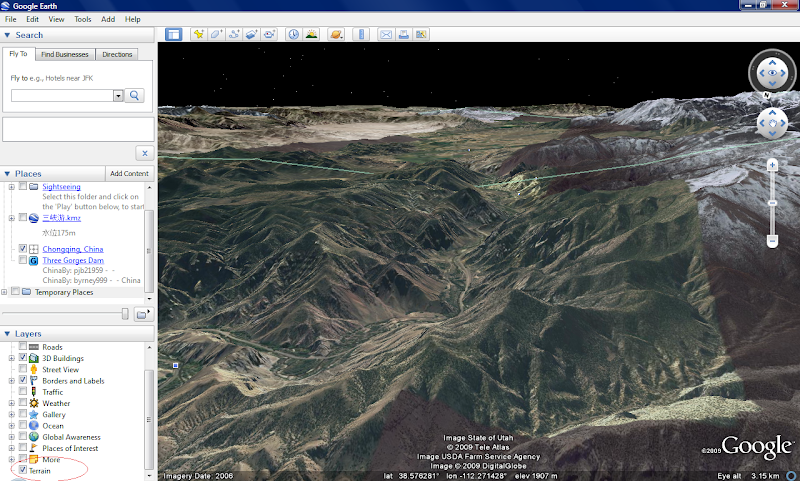Click the play tour folder button

click(x=144, y=314)
